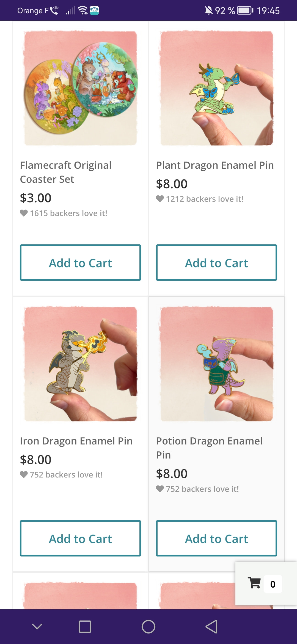Image resolution: width=297 pixels, height=644 pixels.
Task: Open the Plant Dragon Enamel Pin title
Action: tap(215, 165)
